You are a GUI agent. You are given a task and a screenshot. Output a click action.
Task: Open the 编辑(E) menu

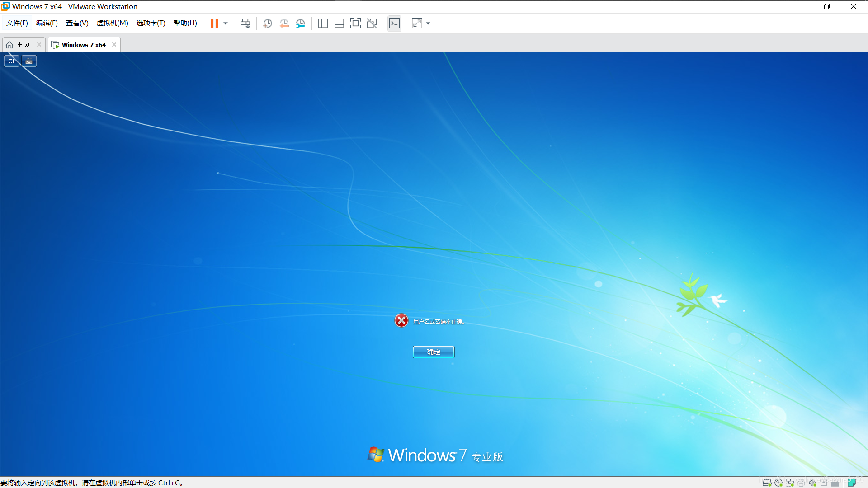[47, 23]
